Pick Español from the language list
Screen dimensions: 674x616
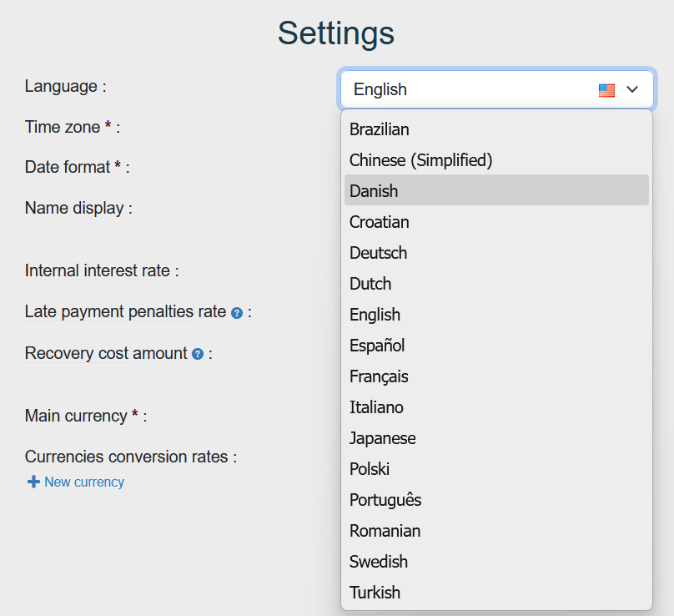coord(377,346)
